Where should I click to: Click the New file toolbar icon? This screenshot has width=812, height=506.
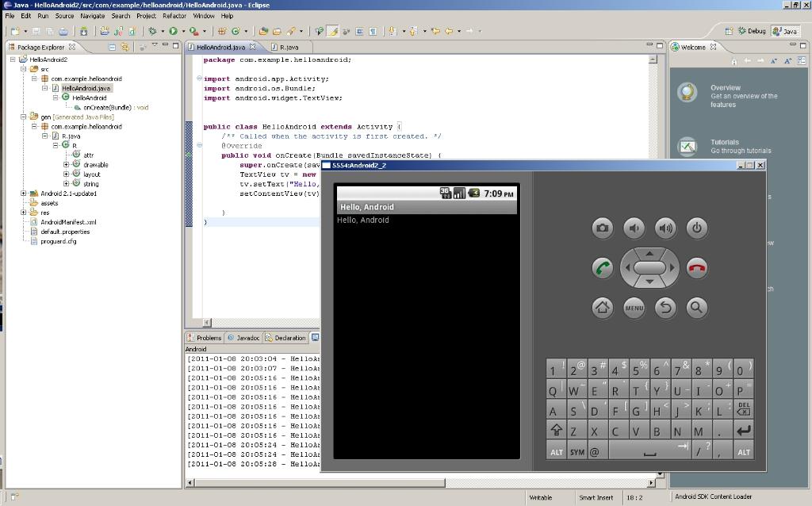coord(15,31)
